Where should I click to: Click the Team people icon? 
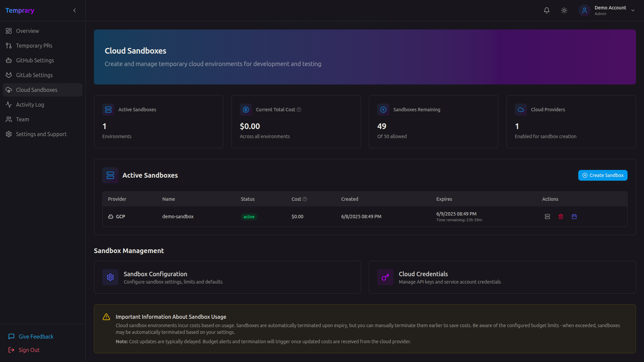tap(9, 119)
